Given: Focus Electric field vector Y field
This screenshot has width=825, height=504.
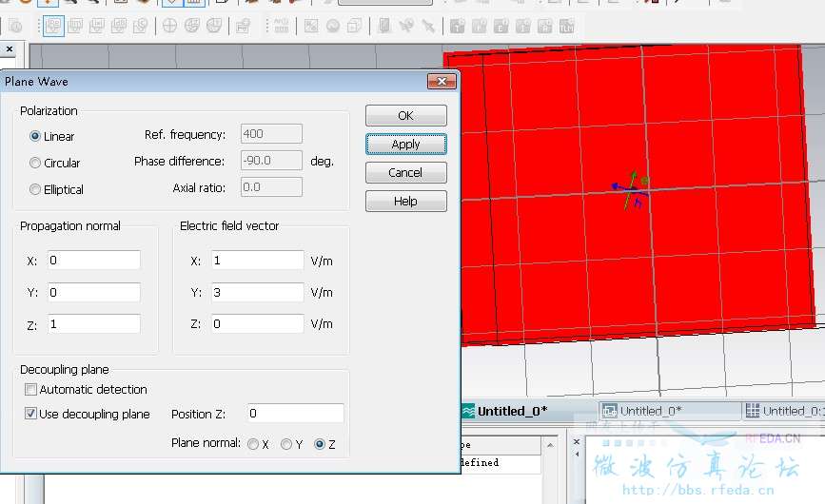Looking at the screenshot, I should pyautogui.click(x=258, y=292).
